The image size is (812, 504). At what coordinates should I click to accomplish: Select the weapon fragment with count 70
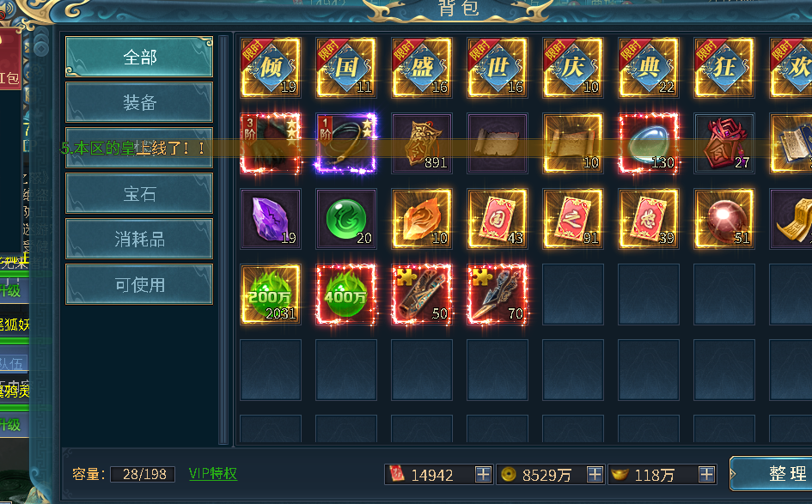(498, 294)
